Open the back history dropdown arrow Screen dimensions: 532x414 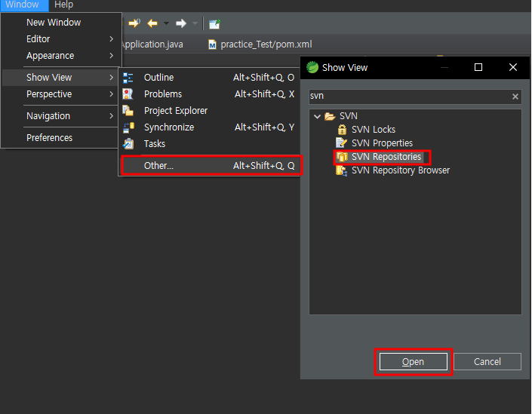(x=166, y=23)
